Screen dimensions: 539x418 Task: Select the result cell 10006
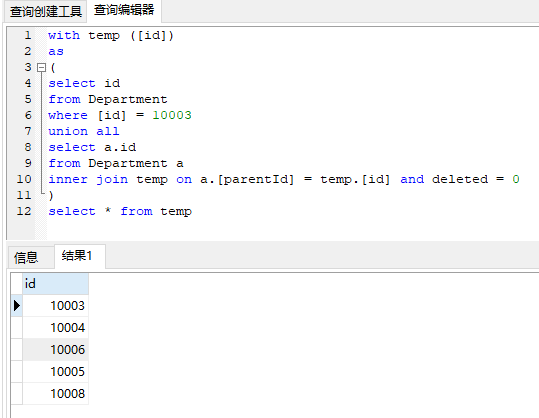(55, 350)
